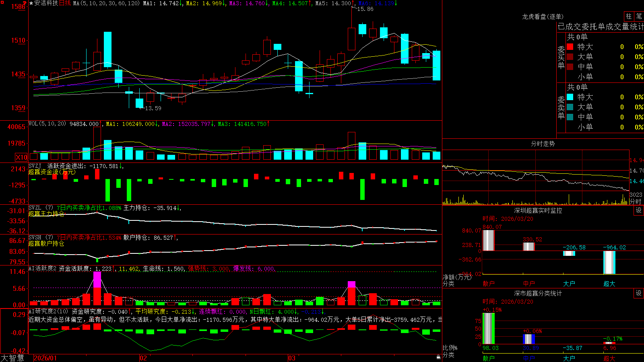Click the MA3: 14.760 value
Image resolution: width=644 pixels, height=362 pixels.
point(249,3)
